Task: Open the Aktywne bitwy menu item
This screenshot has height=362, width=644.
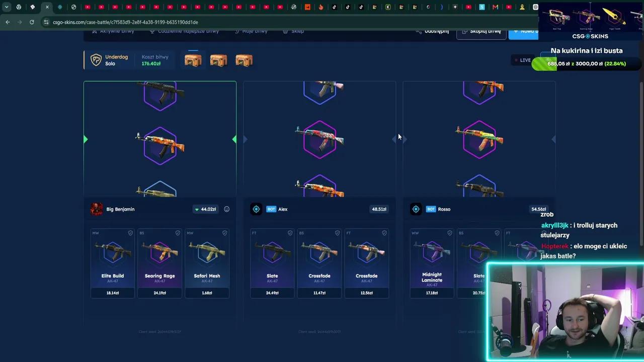Action: point(113,31)
